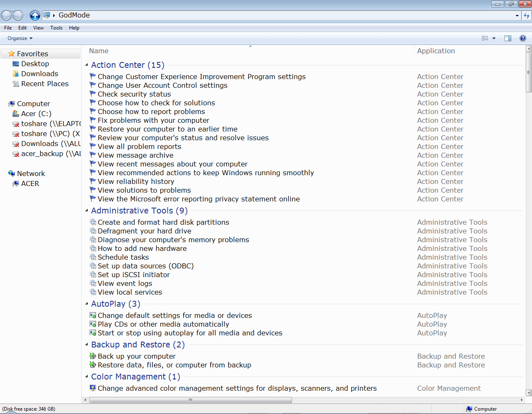This screenshot has width=532, height=414.
Task: Click icon of Defragment your hard drive
Action: pyautogui.click(x=93, y=231)
